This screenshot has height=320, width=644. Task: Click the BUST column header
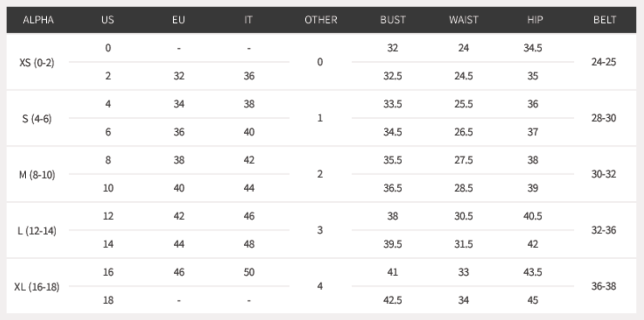(x=393, y=20)
